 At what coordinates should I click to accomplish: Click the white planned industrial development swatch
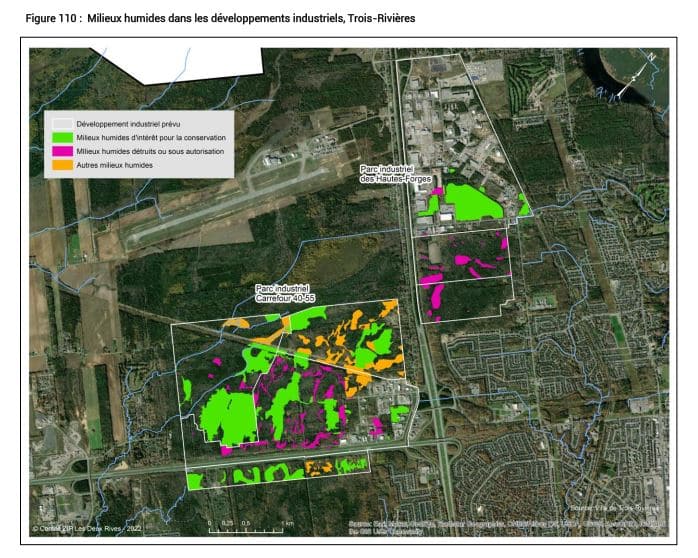coord(62,123)
